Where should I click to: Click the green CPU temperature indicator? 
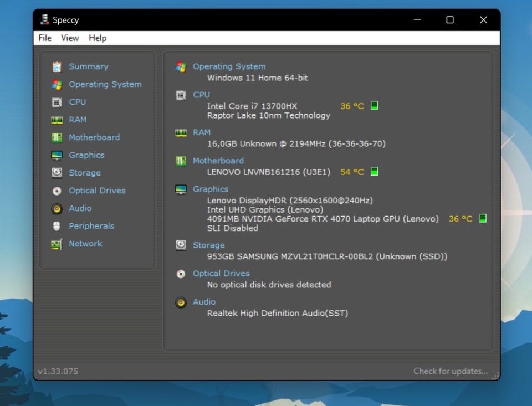pyautogui.click(x=374, y=106)
